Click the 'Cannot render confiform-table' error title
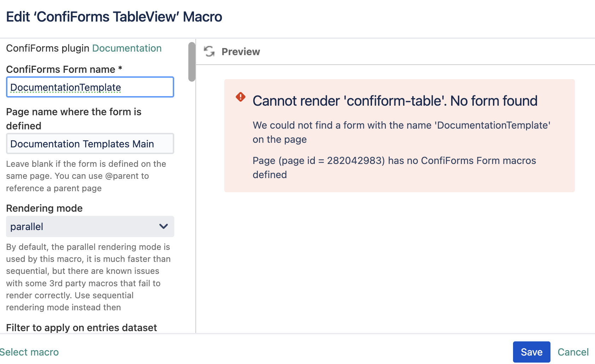This screenshot has width=595, height=364. point(395,101)
